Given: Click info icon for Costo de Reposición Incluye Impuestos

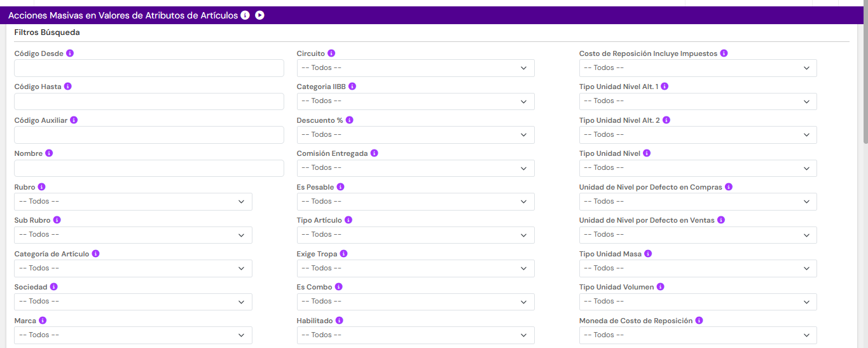Looking at the screenshot, I should [x=724, y=53].
